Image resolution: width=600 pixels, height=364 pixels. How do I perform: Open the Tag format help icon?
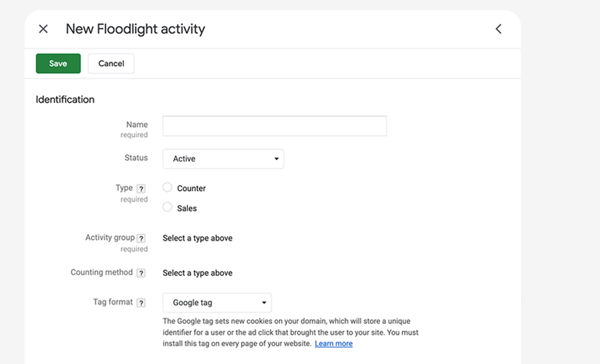coord(141,303)
